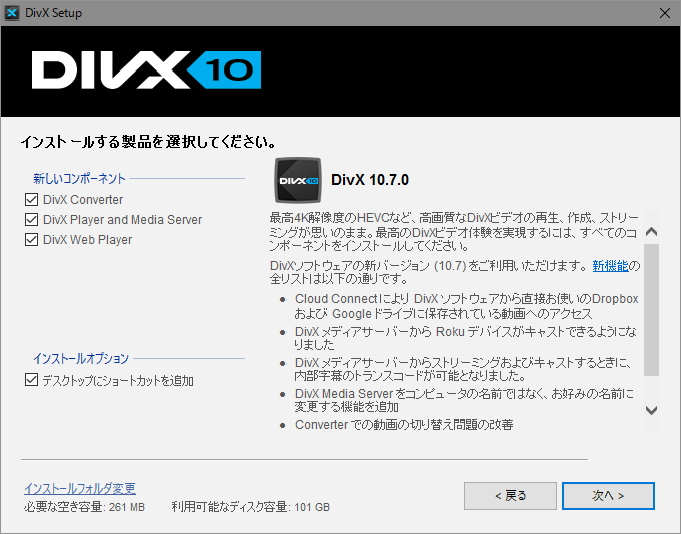The width and height of the screenshot is (681, 534).
Task: Close the DivX Setup window
Action: tap(664, 13)
